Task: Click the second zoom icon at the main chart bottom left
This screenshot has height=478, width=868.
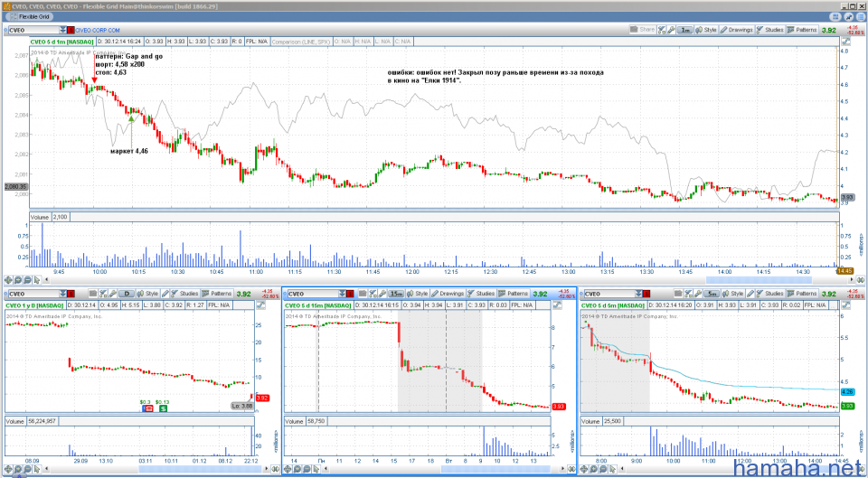Action: pos(18,280)
